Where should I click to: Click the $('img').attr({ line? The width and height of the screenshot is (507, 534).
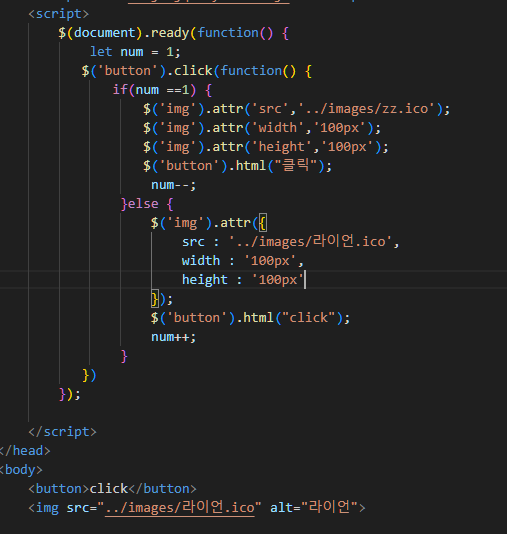pos(209,223)
